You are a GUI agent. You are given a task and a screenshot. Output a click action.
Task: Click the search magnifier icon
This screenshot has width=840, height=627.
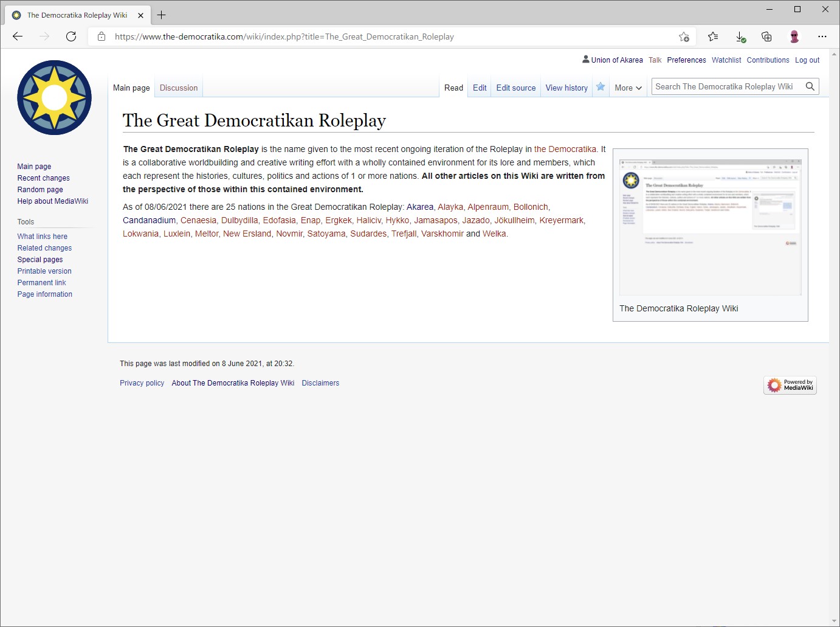[810, 86]
